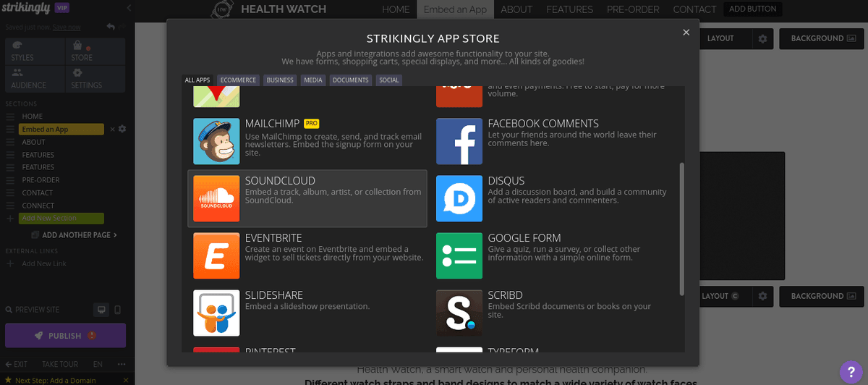Open the Styles panel
Screen dimensions: 868x385
point(33,52)
